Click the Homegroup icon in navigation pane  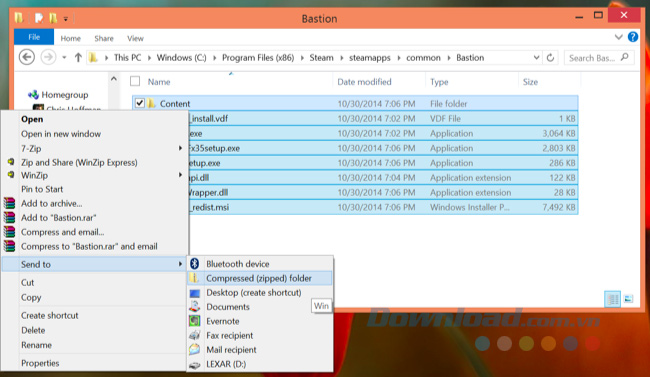[33, 95]
